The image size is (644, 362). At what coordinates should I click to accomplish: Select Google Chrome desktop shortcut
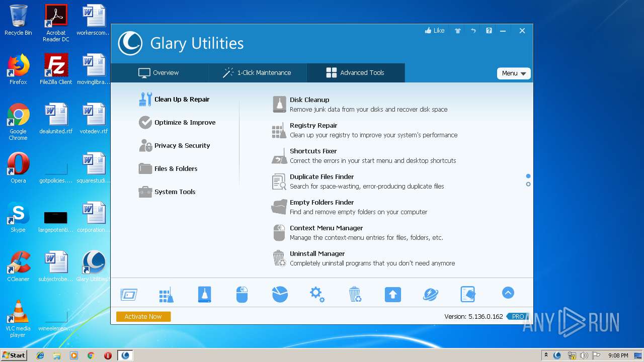click(x=18, y=122)
